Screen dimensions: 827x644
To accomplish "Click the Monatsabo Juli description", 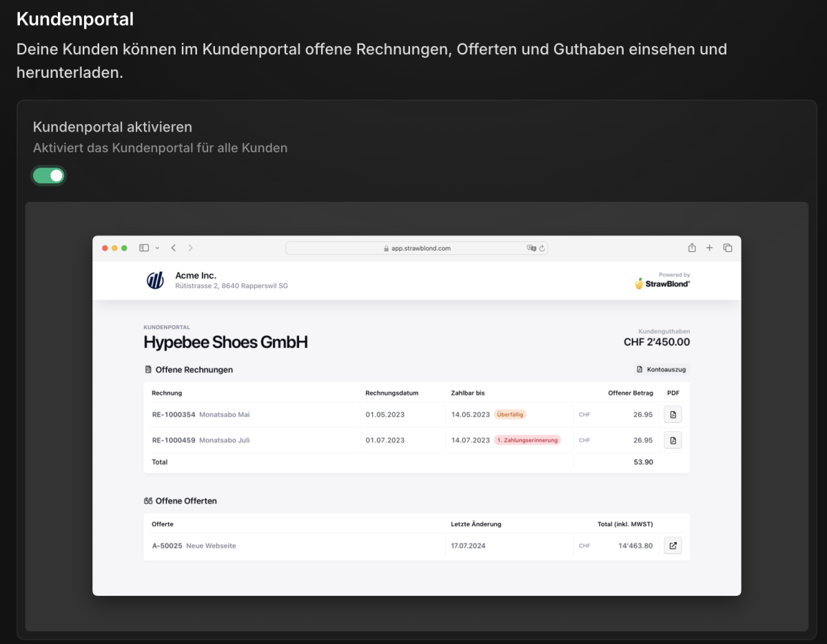I will [x=224, y=440].
